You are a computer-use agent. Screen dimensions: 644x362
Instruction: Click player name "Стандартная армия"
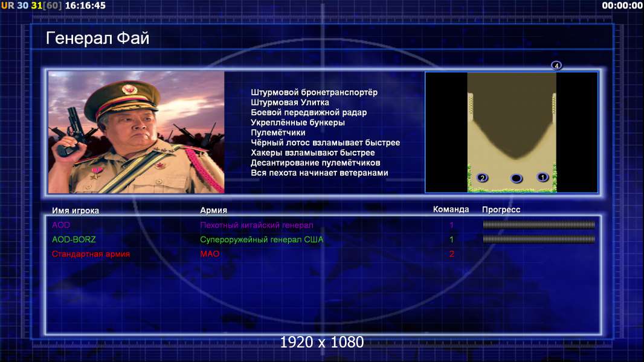click(91, 254)
